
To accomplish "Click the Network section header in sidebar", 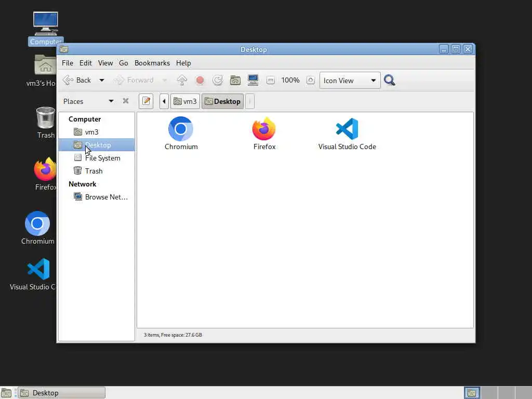I will (83, 184).
